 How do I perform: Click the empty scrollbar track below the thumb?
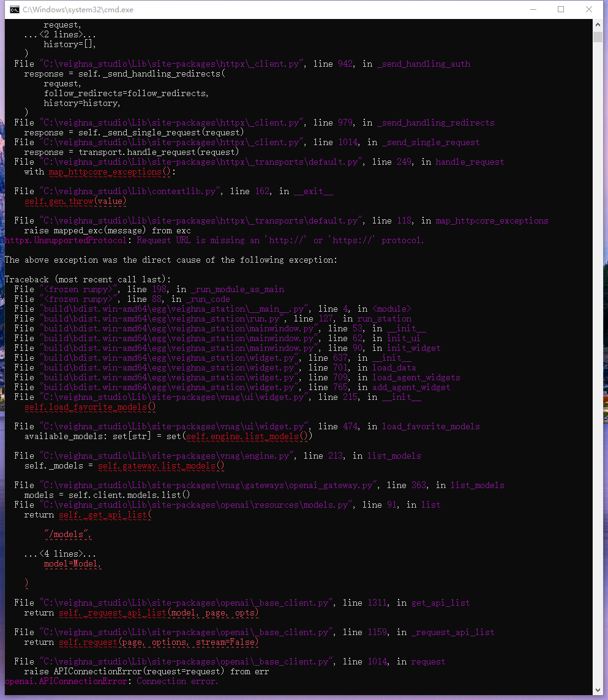coord(598,367)
